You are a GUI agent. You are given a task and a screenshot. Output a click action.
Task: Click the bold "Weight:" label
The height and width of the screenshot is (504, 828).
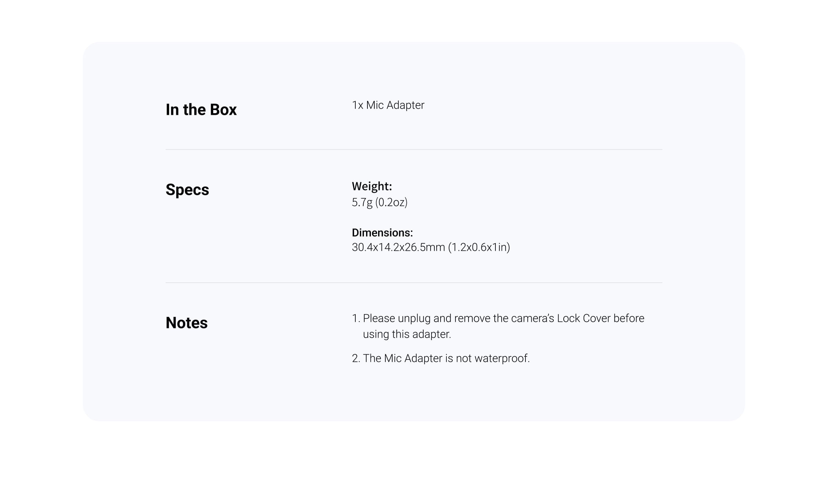point(372,186)
